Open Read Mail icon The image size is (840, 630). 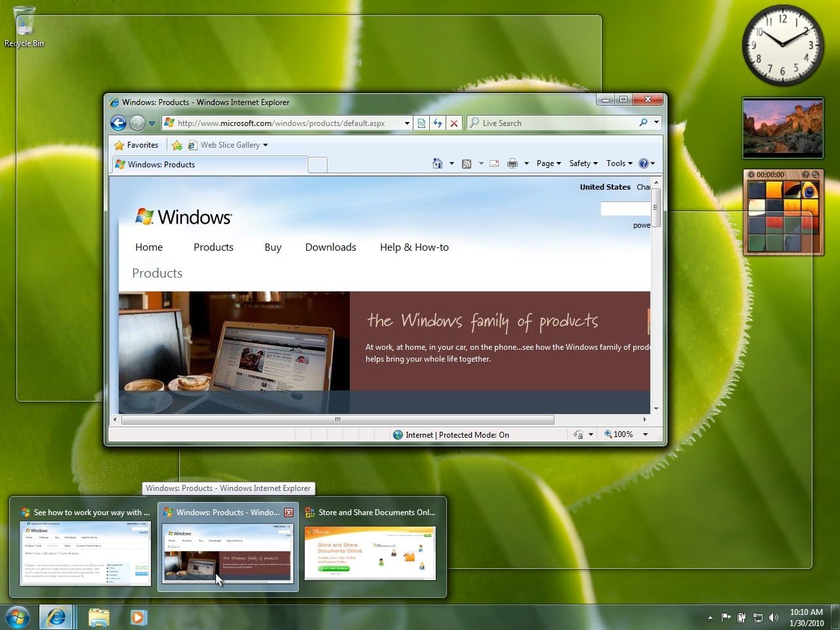coord(493,163)
